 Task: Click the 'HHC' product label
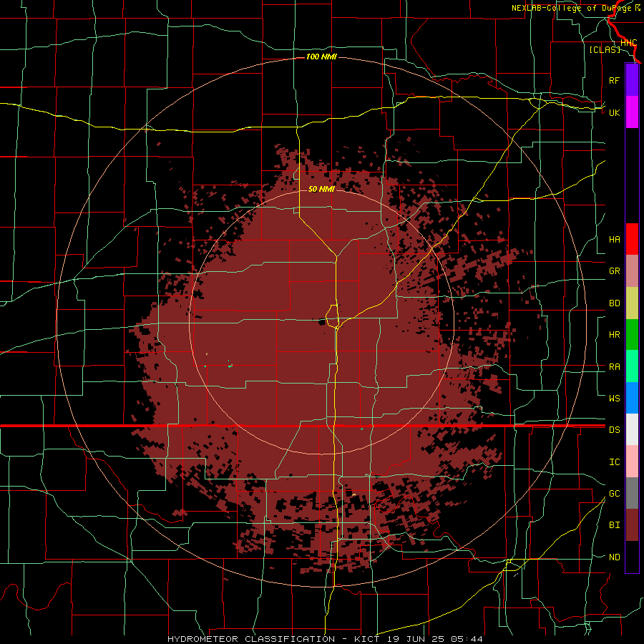[x=628, y=43]
